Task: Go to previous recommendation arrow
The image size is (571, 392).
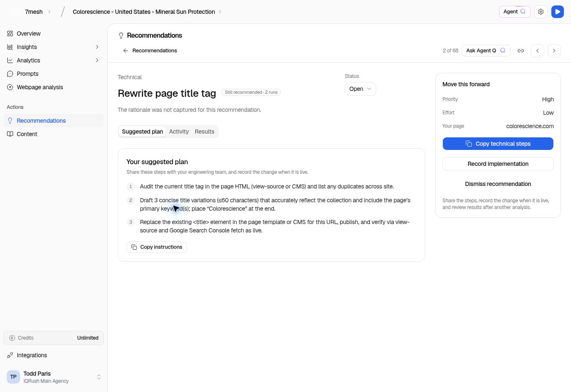Action: (537, 51)
